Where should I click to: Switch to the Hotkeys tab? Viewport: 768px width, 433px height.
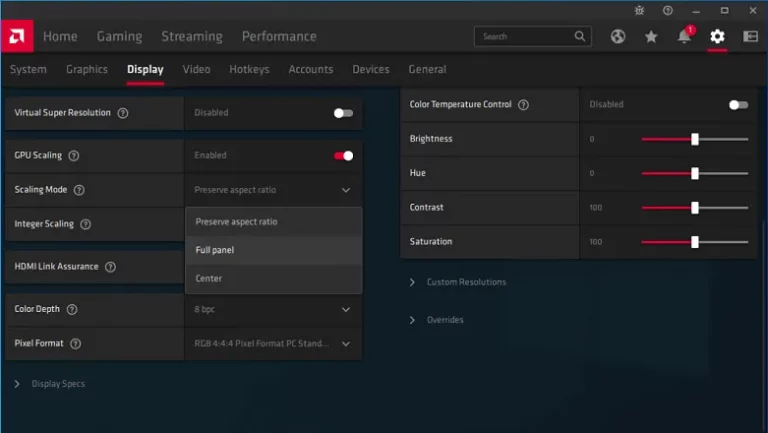[x=249, y=70]
